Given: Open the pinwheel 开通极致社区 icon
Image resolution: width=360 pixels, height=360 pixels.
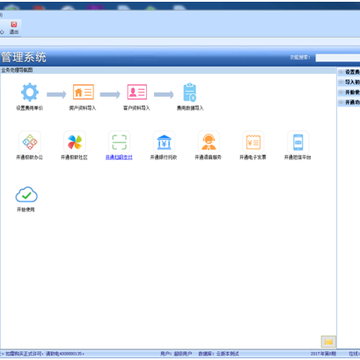Looking at the screenshot, I should click(74, 142).
